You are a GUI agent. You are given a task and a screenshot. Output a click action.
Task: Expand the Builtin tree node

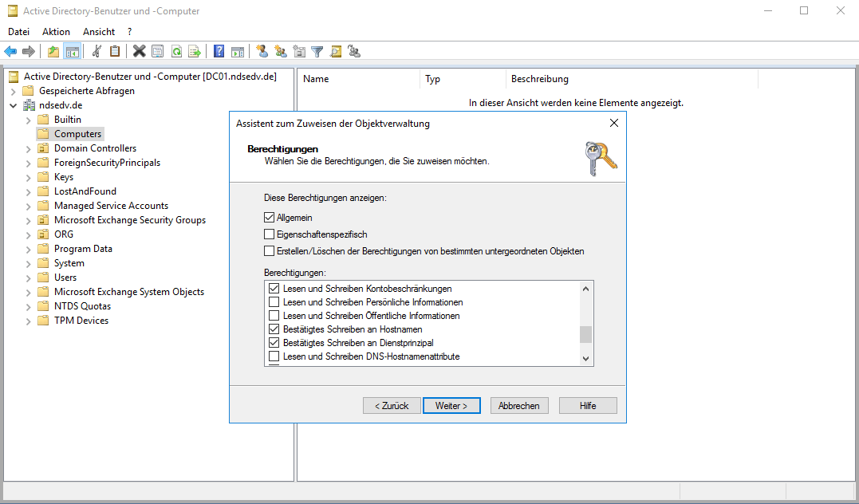click(x=29, y=120)
